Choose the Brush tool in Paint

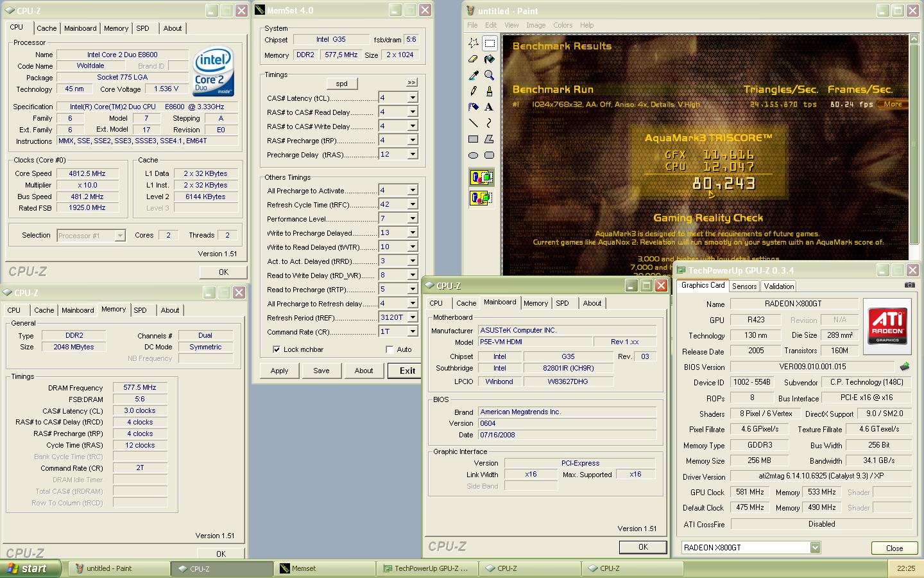[x=490, y=91]
